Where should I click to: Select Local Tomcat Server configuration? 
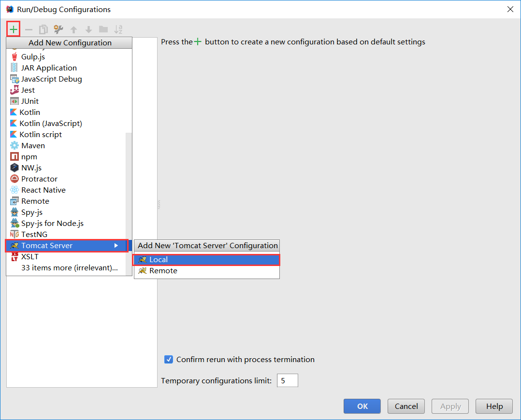pyautogui.click(x=207, y=260)
